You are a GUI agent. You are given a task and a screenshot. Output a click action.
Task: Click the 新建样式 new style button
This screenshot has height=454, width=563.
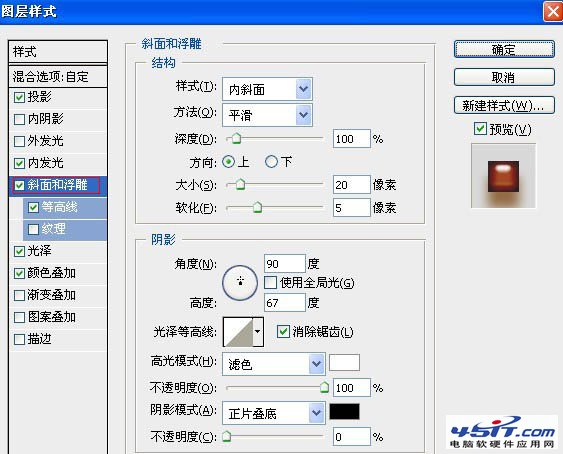(504, 105)
